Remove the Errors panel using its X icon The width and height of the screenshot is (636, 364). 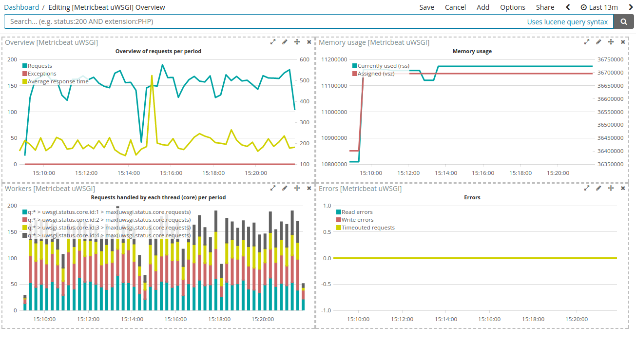tap(623, 188)
